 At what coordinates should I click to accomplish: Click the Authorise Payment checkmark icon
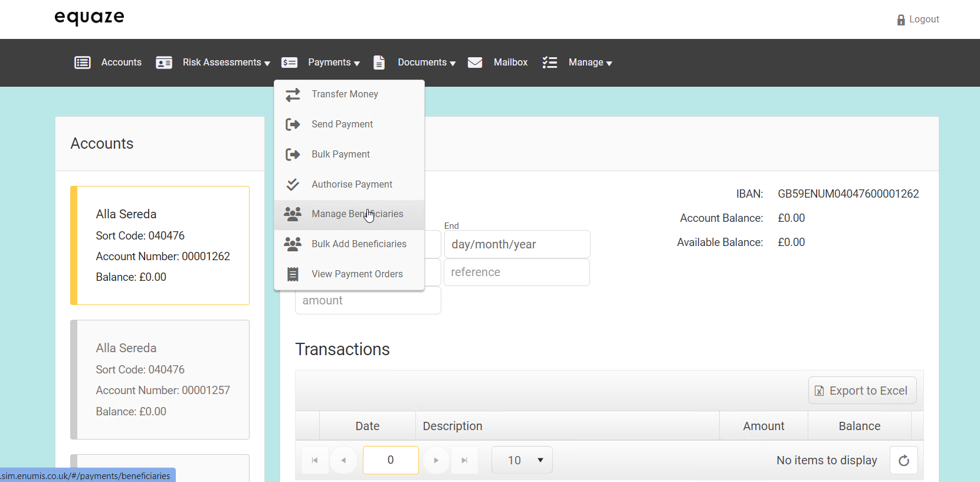(293, 185)
